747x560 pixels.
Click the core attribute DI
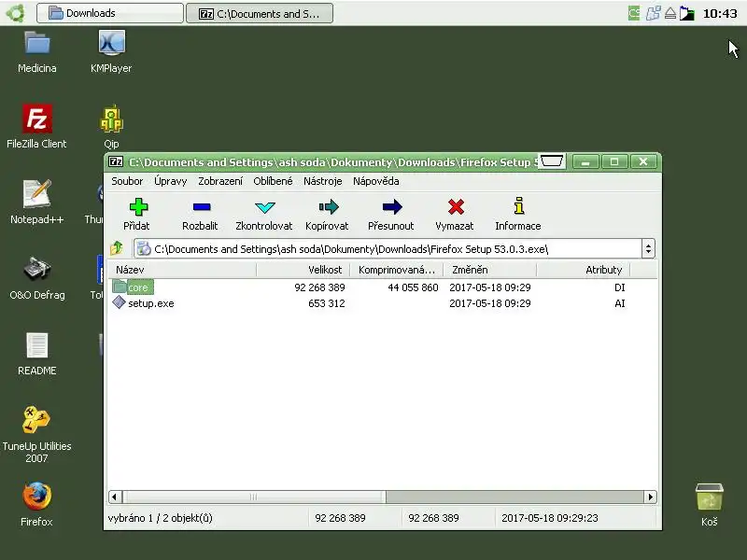point(620,287)
